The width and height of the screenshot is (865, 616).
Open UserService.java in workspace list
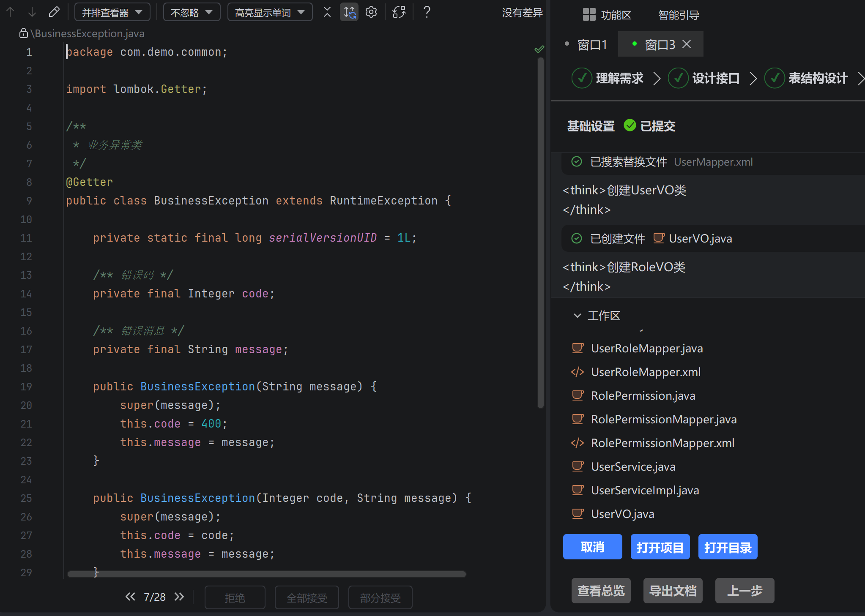click(633, 466)
